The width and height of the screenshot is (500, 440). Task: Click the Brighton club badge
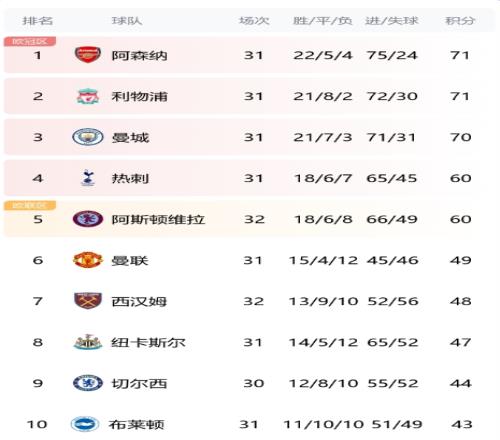click(85, 424)
